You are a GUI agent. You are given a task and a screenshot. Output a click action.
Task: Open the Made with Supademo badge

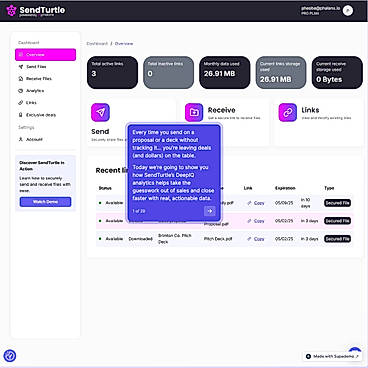(x=332, y=356)
